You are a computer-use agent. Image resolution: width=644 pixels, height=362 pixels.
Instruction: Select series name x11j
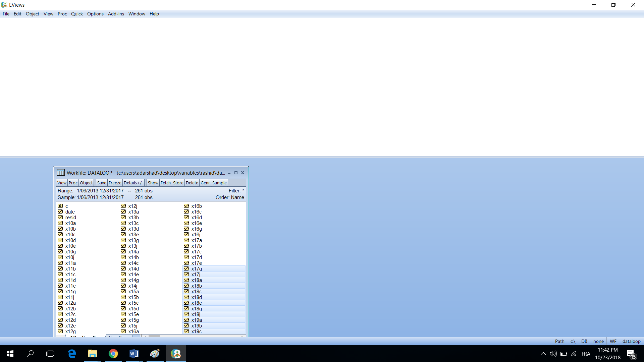pyautogui.click(x=70, y=297)
